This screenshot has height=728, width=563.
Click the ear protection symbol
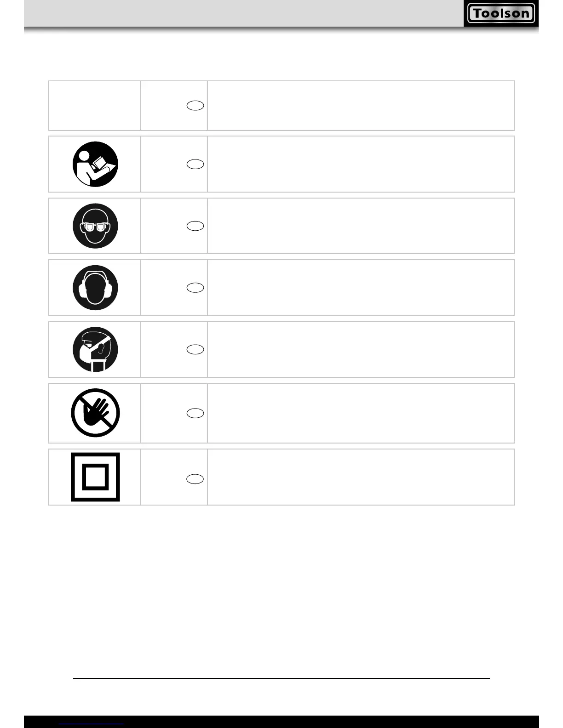95,288
